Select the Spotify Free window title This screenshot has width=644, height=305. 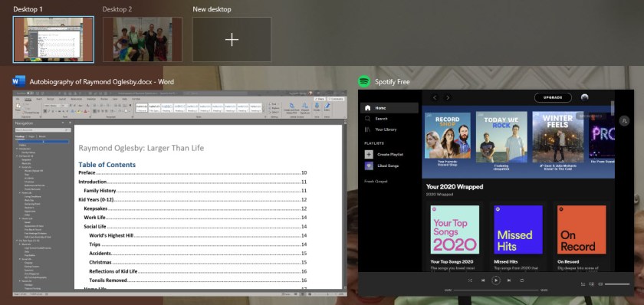[393, 82]
